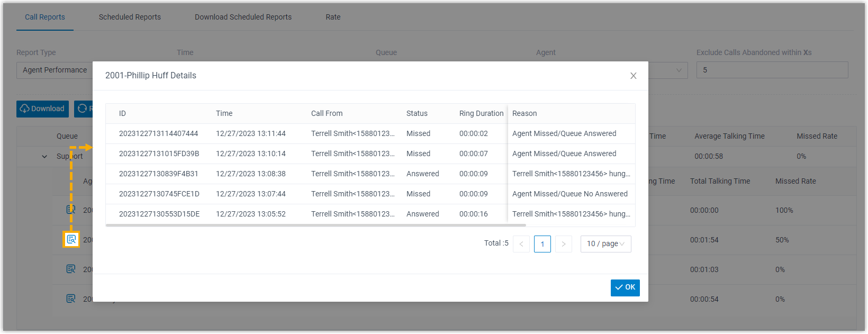The height and width of the screenshot is (334, 868).
Task: Click the horizontal scrollbar under the table
Action: click(318, 225)
